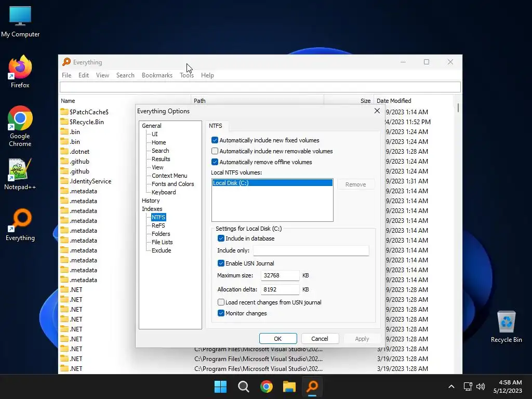Open the Bookmarks menu
This screenshot has height=399, width=532.
click(157, 75)
